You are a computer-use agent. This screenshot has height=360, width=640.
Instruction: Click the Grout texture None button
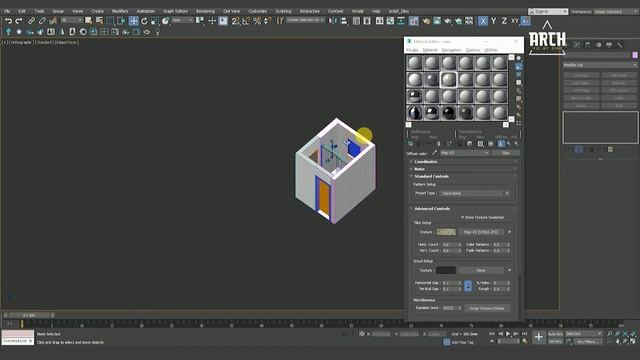pyautogui.click(x=481, y=270)
